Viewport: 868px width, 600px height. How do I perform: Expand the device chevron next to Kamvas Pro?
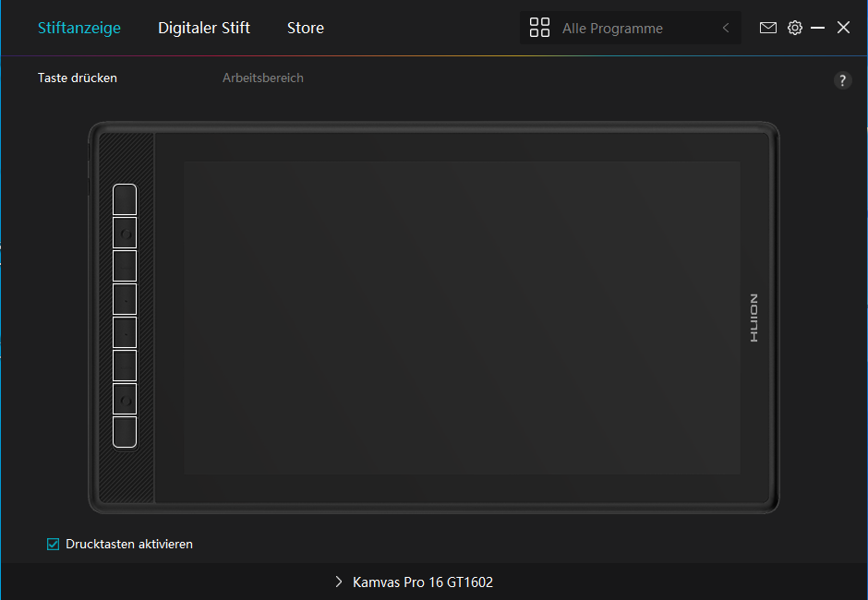339,582
